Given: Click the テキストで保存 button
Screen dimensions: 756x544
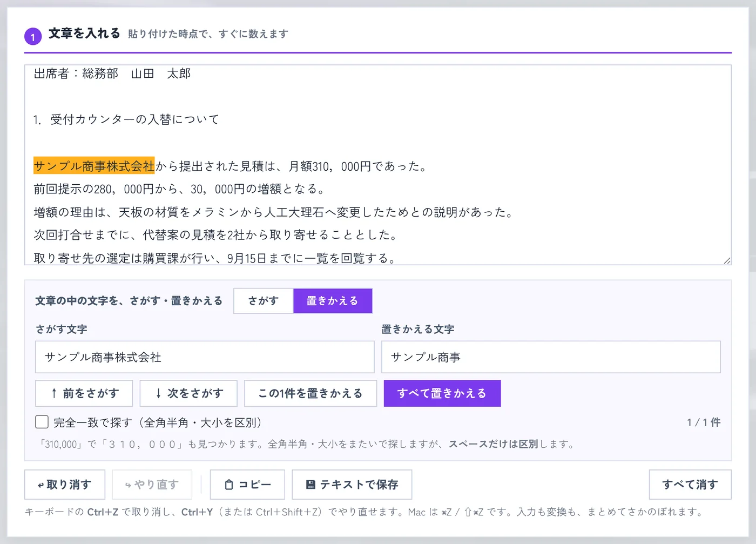Looking at the screenshot, I should tap(352, 485).
